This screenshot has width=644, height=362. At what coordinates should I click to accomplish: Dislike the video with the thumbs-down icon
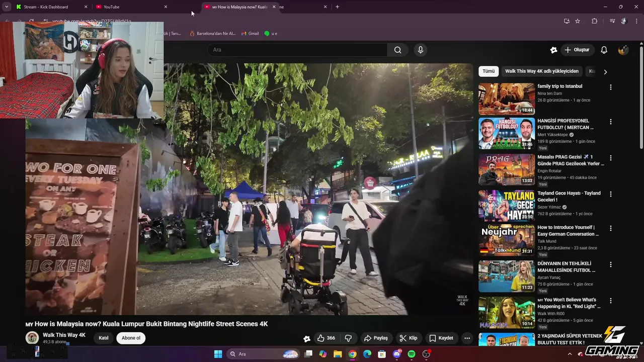(348, 338)
